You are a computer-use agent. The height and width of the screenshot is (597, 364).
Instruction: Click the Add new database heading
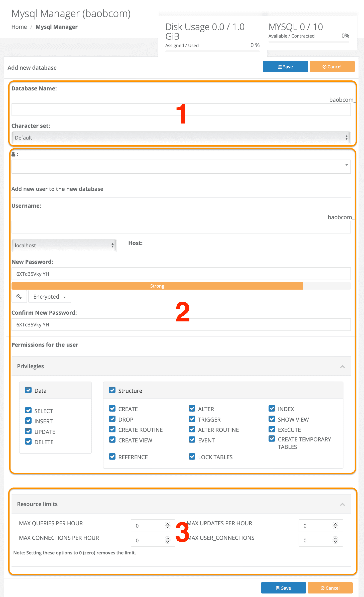(32, 68)
